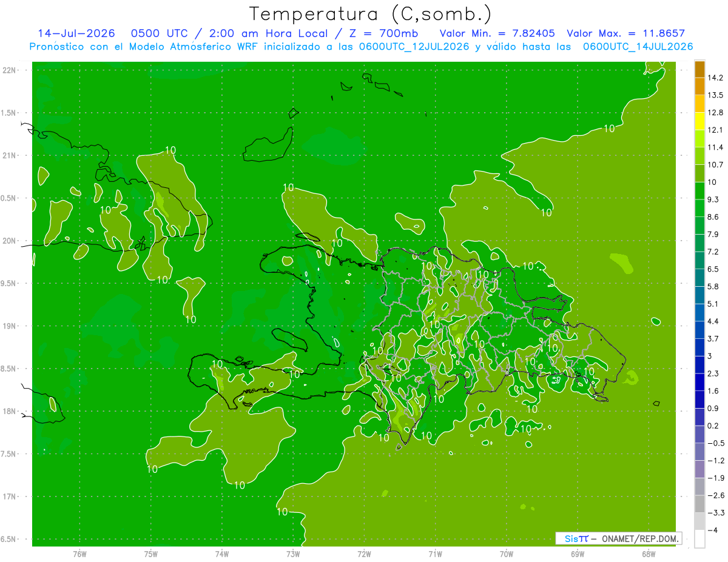The width and height of the screenshot is (728, 562).
Task: Pick the orange swatch between 13.5 and 14.2
Action: click(699, 86)
